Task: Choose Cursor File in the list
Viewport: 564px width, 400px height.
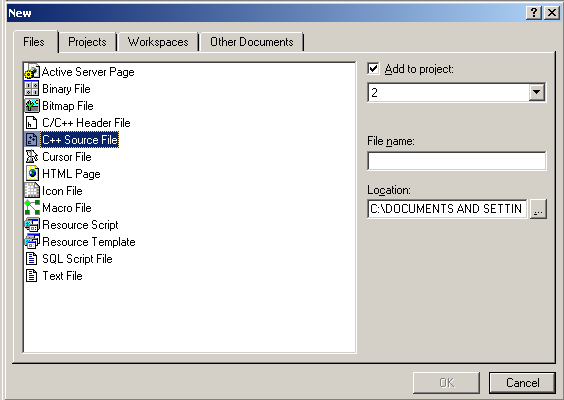Action: (x=67, y=157)
